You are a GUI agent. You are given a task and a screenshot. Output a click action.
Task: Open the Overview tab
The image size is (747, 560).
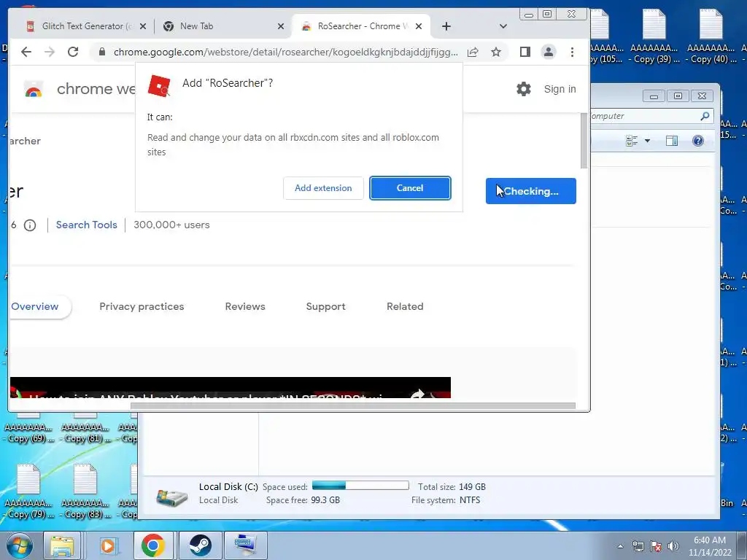(35, 307)
